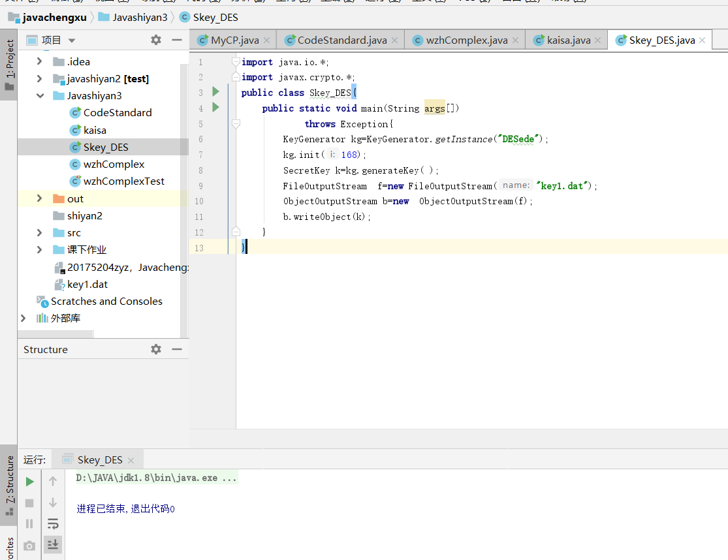This screenshot has width=728, height=560.
Task: Expand the out folder
Action: [x=39, y=198]
